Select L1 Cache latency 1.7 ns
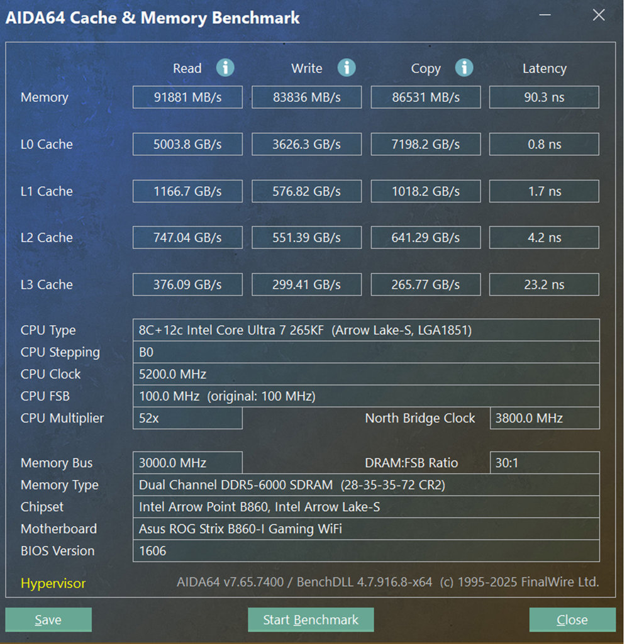 point(544,191)
